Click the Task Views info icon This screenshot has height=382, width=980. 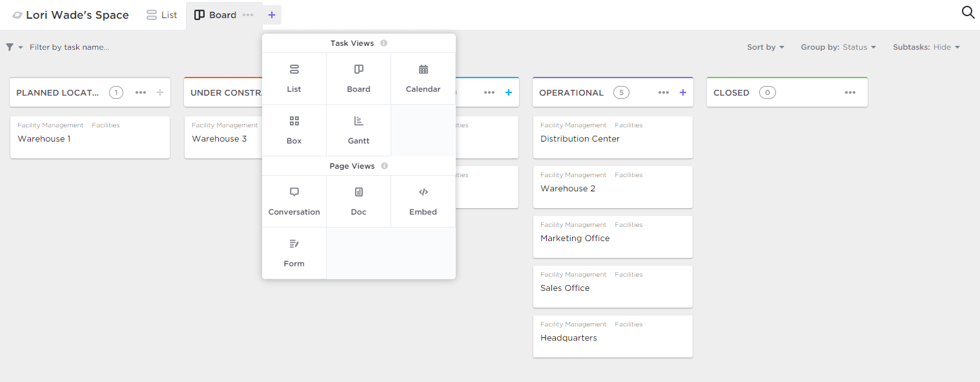tap(383, 43)
